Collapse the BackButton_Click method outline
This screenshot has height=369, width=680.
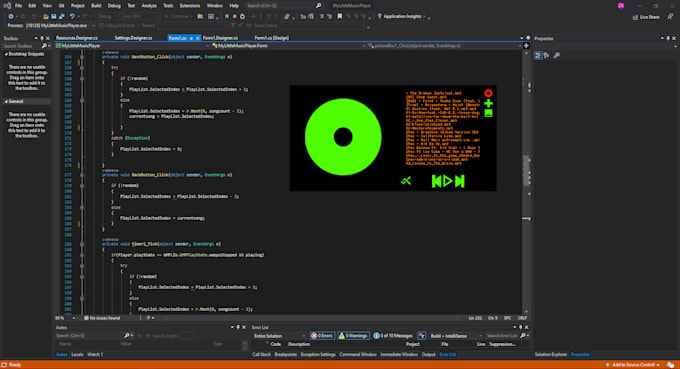pyautogui.click(x=82, y=175)
